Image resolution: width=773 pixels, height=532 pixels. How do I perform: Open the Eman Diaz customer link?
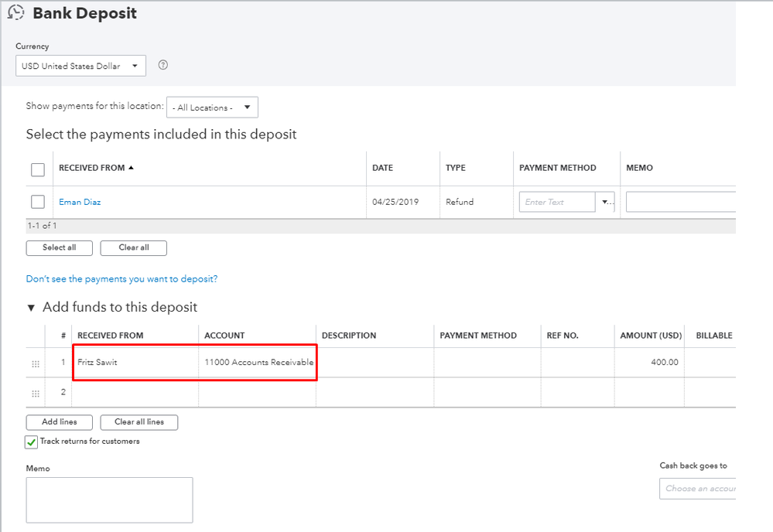click(x=80, y=202)
